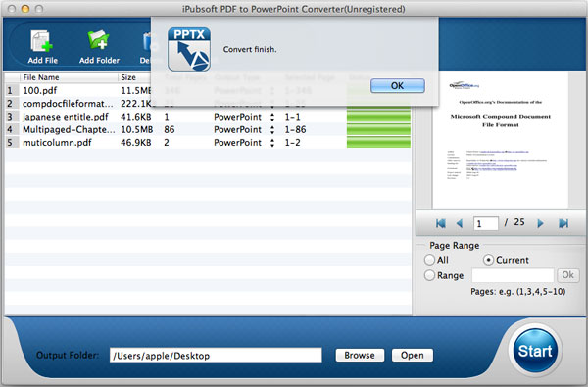The image size is (588, 387).
Task: Open the output folder with Open button
Action: tap(413, 355)
